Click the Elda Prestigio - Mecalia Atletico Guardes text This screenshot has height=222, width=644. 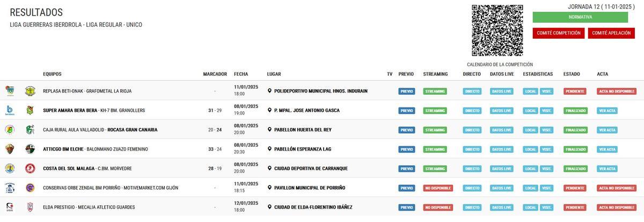click(x=89, y=207)
